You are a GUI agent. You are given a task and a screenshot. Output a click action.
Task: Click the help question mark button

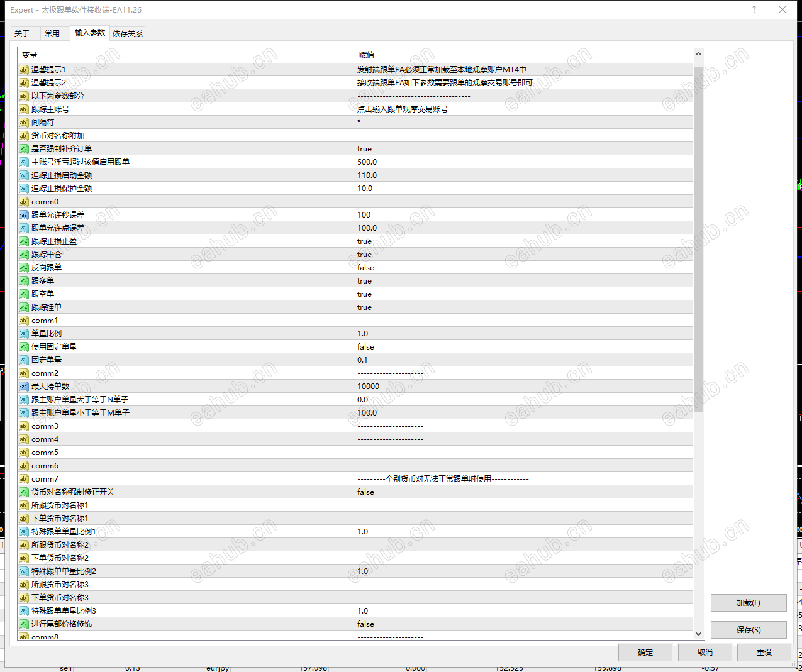754,9
